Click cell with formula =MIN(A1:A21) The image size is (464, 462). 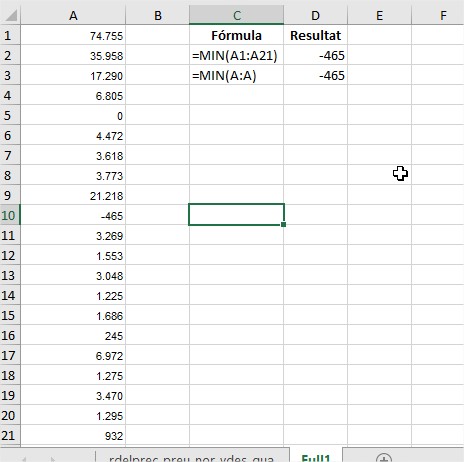(236, 55)
